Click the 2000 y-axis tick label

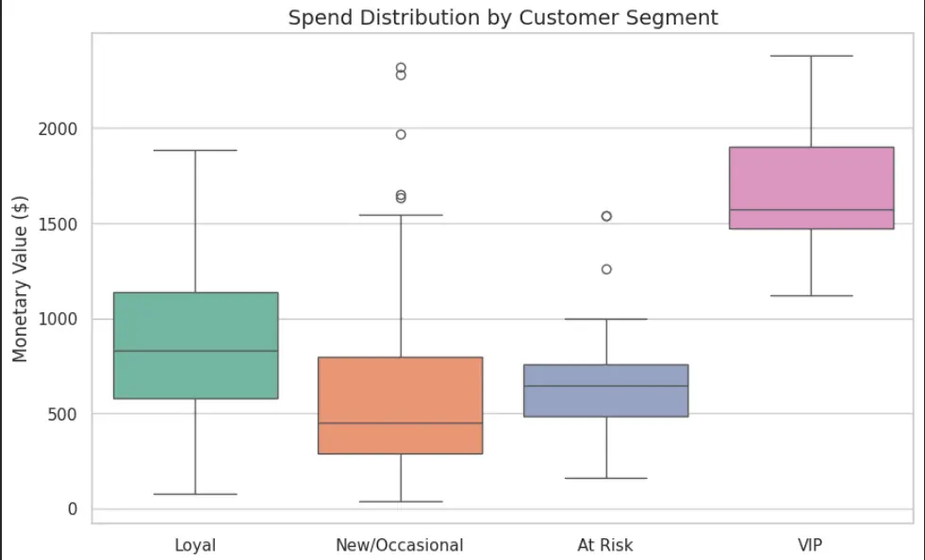click(58, 129)
